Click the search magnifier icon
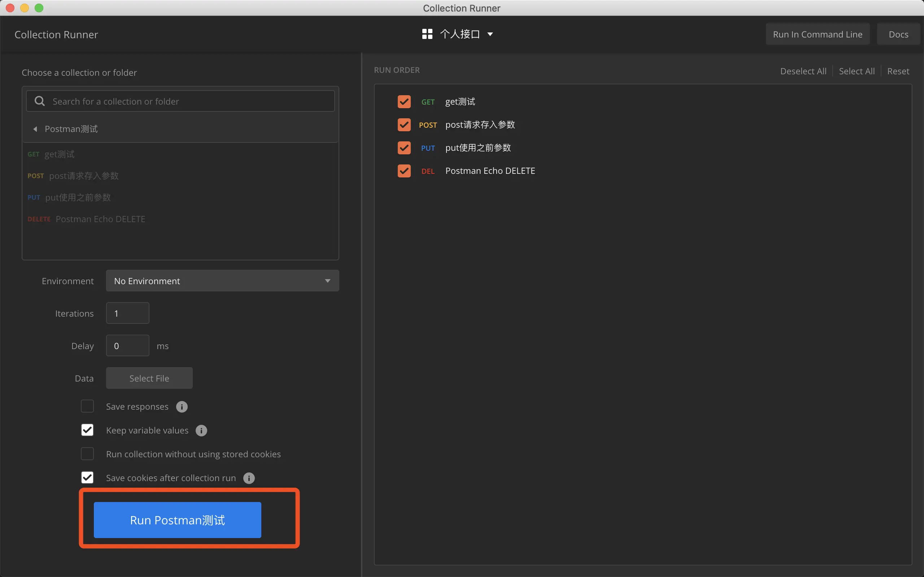This screenshot has width=924, height=577. point(40,101)
